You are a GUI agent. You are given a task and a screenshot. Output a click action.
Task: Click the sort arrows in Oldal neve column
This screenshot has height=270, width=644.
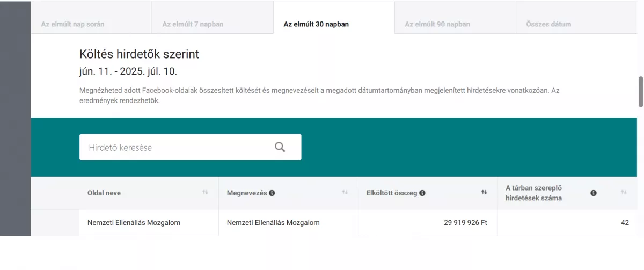coord(205,193)
